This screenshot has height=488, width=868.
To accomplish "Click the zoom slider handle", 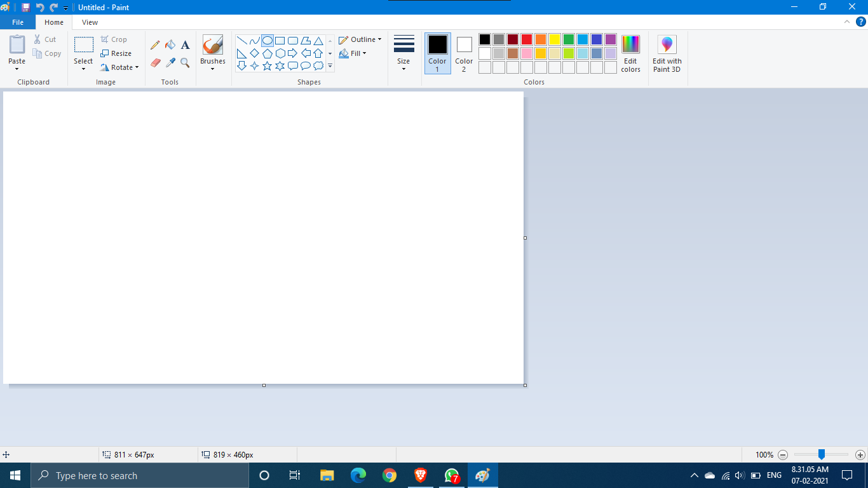I will coord(822,454).
